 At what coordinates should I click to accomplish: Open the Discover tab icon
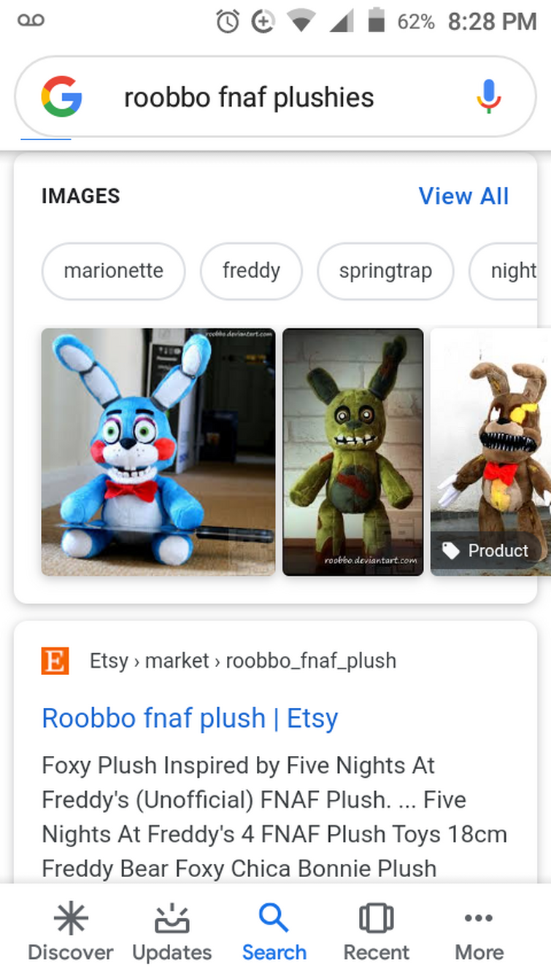71,918
